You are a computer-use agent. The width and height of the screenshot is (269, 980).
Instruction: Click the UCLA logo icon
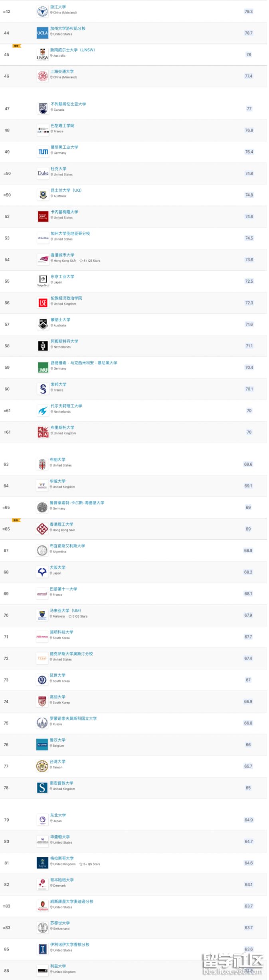[42, 33]
